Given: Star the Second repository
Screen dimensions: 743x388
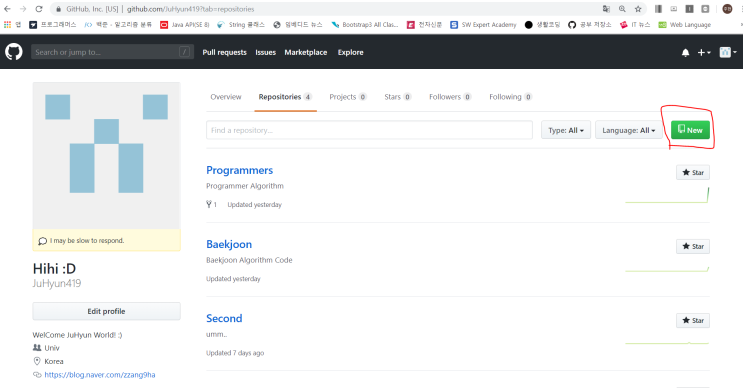Looking at the screenshot, I should (x=693, y=320).
